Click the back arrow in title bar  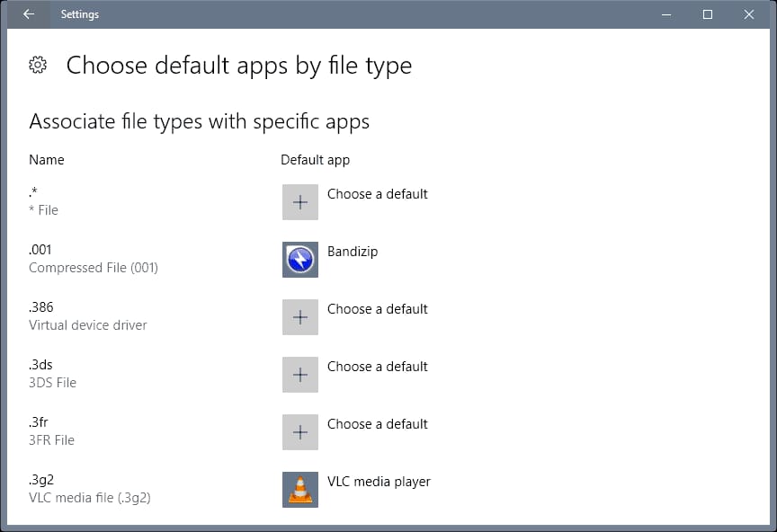point(29,14)
